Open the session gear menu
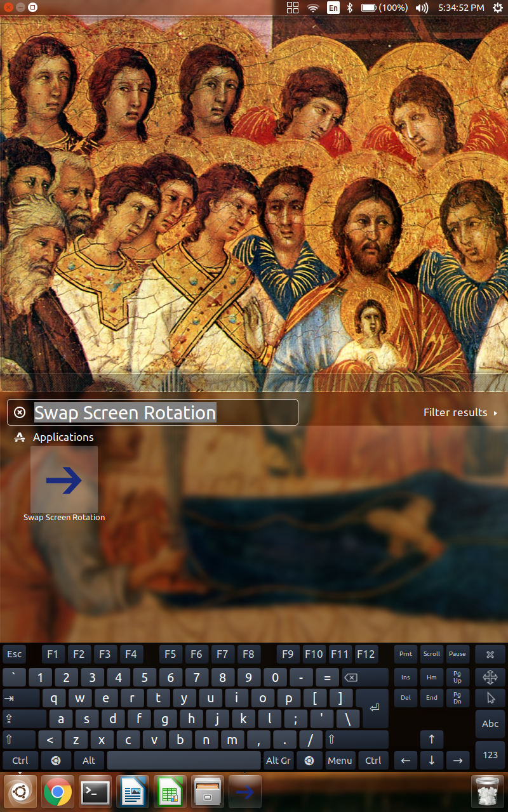508x812 pixels. [497, 8]
